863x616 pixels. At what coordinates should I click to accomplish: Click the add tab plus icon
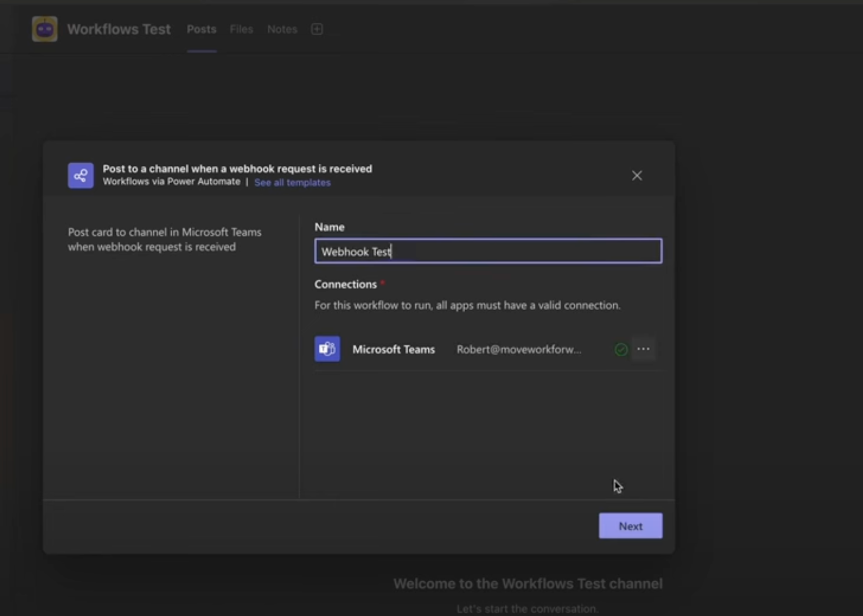[317, 29]
